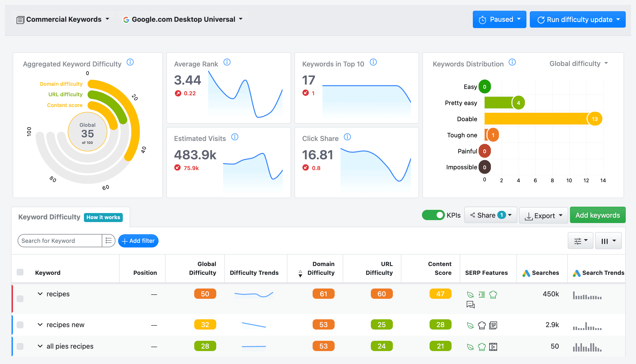Expand the recipes keyword row
Screen dimensions: 636x364
pos(40,294)
